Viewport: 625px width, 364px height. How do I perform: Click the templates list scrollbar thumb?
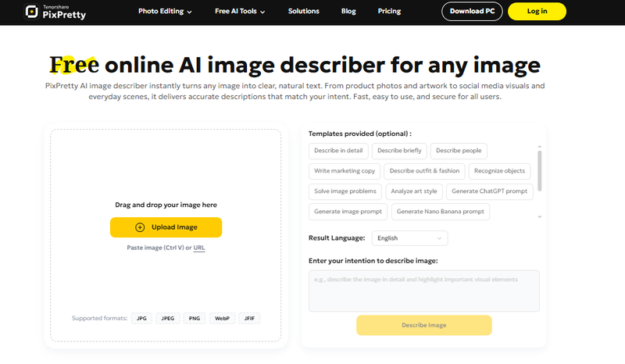pyautogui.click(x=540, y=170)
